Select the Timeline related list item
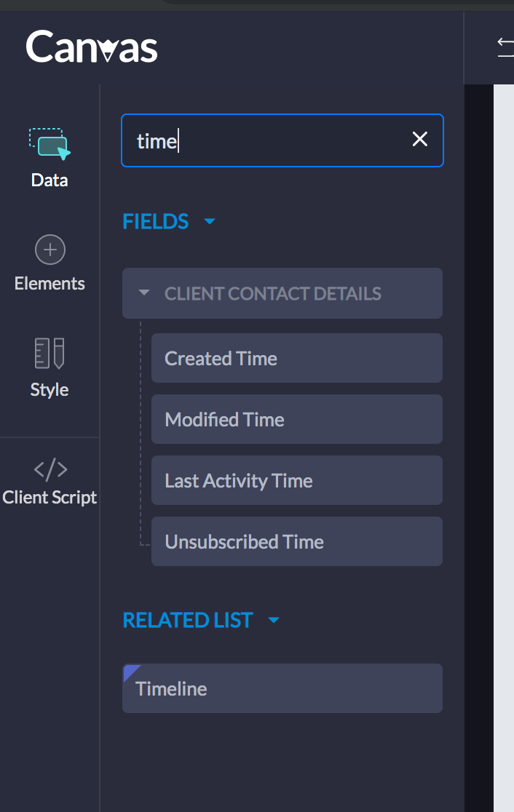Image resolution: width=514 pixels, height=812 pixels. (x=282, y=688)
